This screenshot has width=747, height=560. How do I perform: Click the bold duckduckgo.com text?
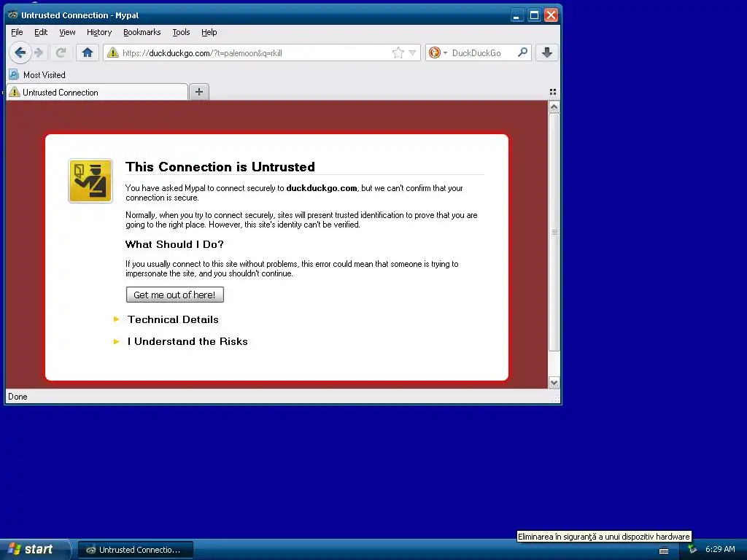pyautogui.click(x=322, y=188)
